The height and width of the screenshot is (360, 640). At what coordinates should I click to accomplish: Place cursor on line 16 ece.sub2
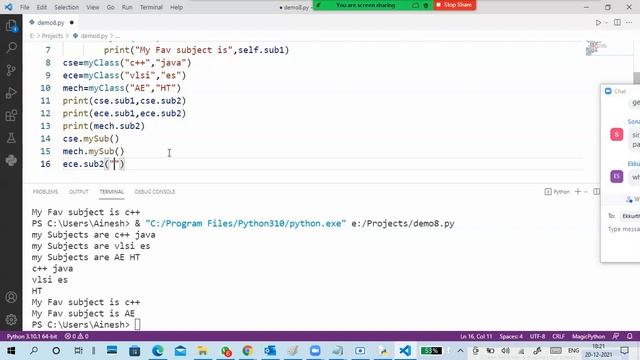point(93,164)
